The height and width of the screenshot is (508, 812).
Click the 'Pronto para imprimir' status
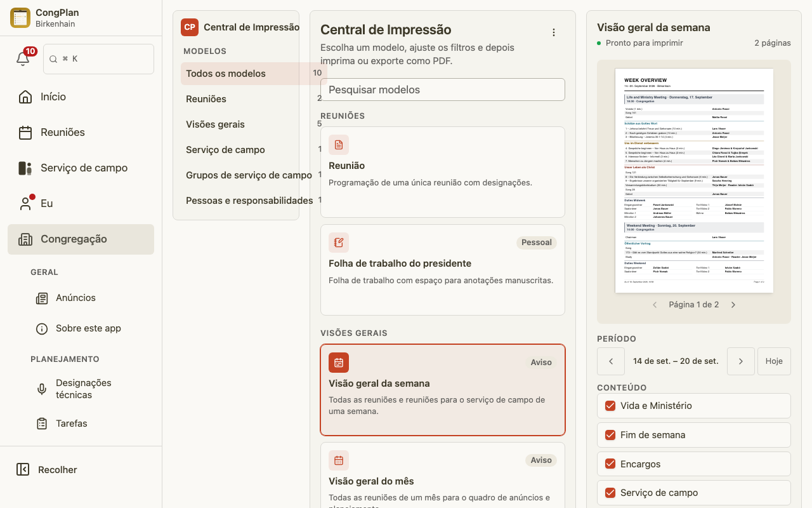[645, 43]
